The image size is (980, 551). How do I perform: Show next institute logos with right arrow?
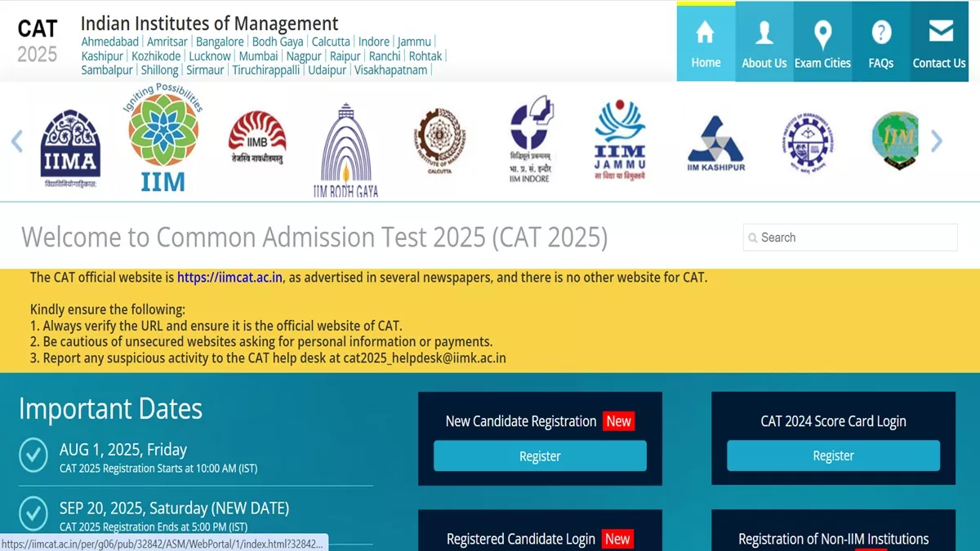point(937,141)
